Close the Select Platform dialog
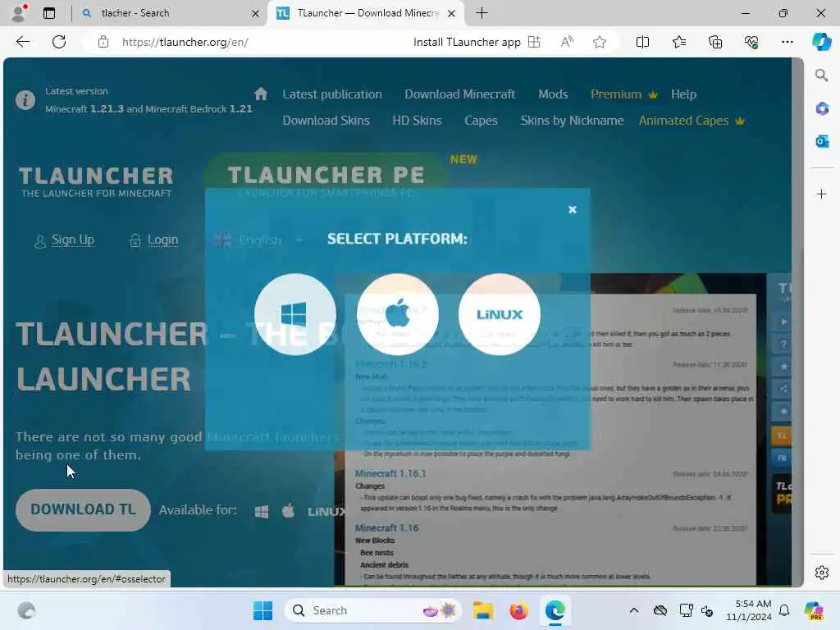840x630 pixels. tap(572, 209)
